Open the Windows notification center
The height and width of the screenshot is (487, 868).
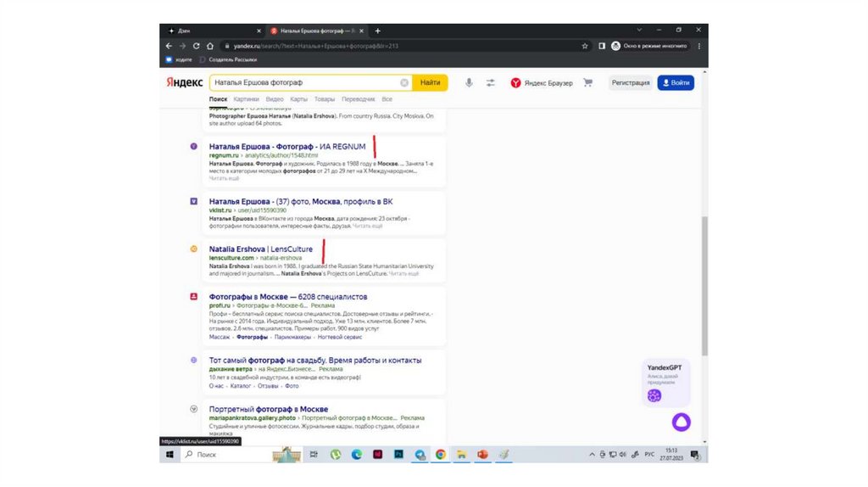[695, 455]
